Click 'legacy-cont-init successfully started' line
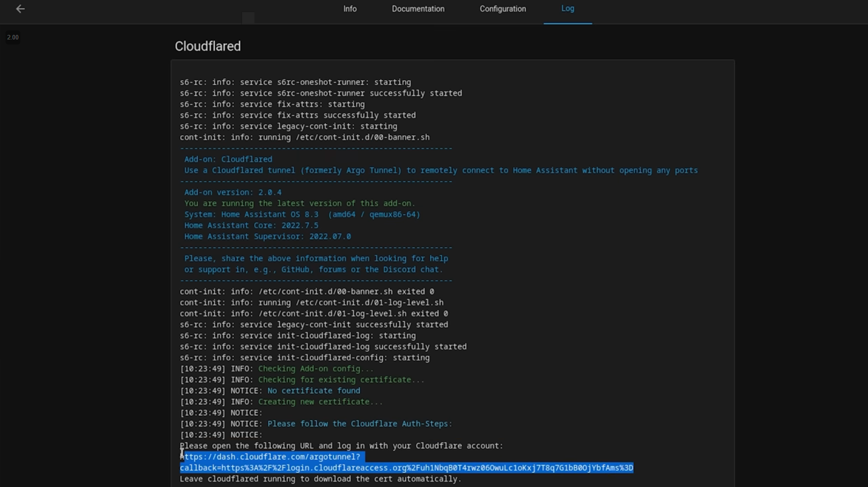The image size is (868, 487). 314,325
